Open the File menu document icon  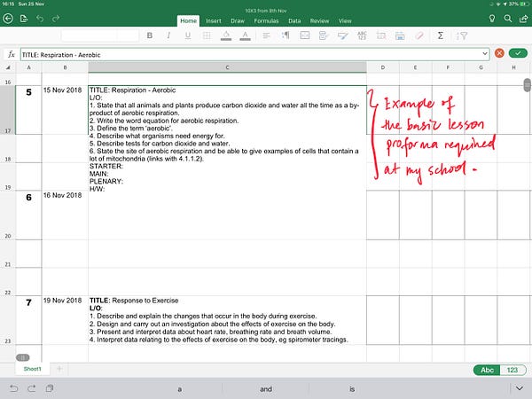(24, 19)
